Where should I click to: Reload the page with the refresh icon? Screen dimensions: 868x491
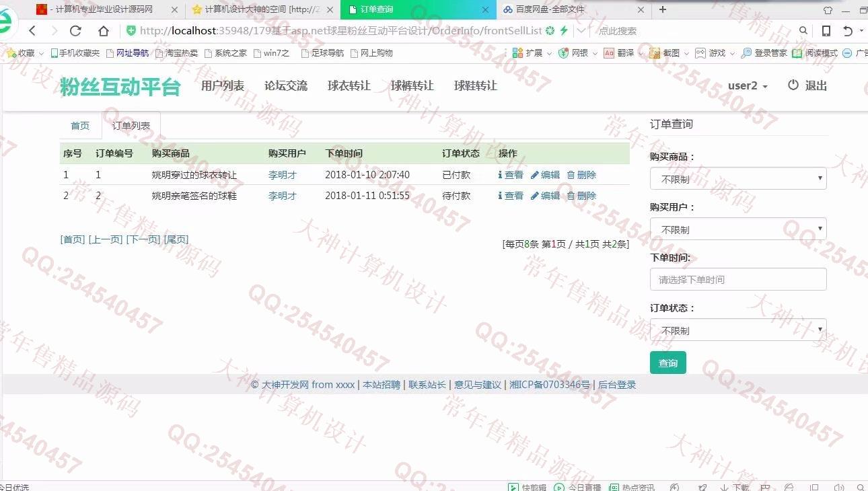click(x=75, y=31)
